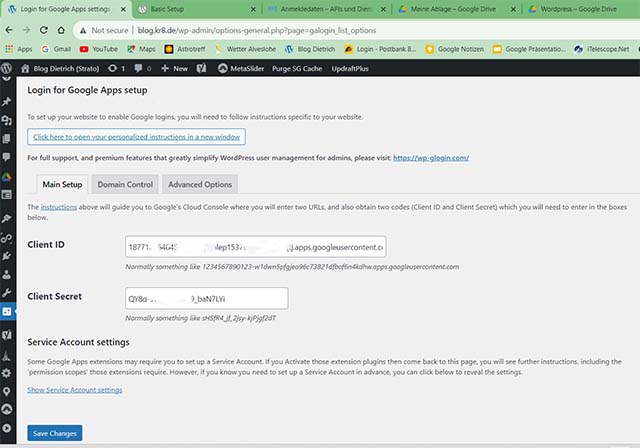Screen dimensions: 640x448
Task: Open the Astrotreff bookmark
Action: 185,49
